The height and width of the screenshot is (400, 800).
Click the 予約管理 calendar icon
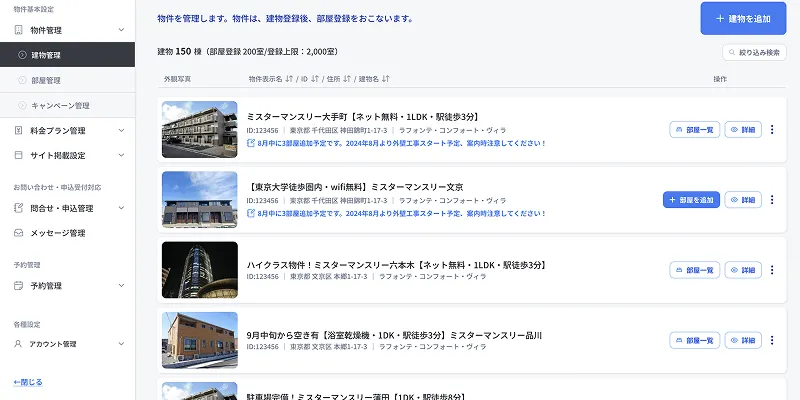18,285
